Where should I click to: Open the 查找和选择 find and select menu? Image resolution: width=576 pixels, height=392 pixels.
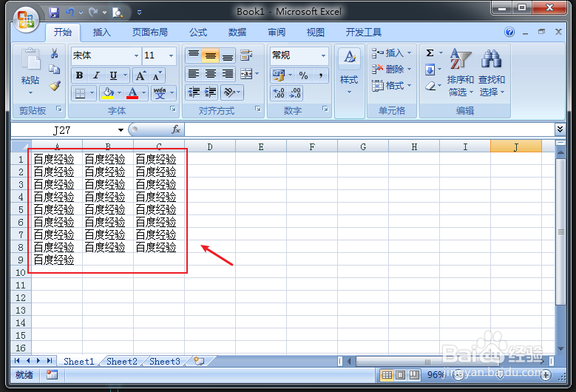tap(492, 72)
